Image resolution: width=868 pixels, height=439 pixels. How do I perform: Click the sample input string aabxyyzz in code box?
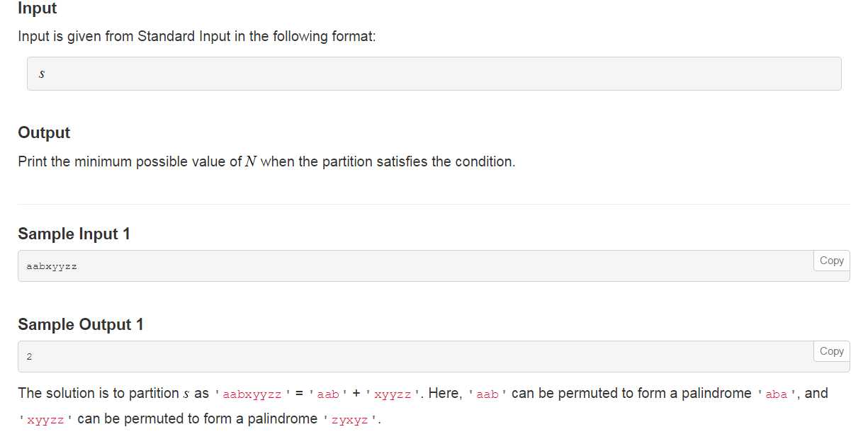[52, 267]
